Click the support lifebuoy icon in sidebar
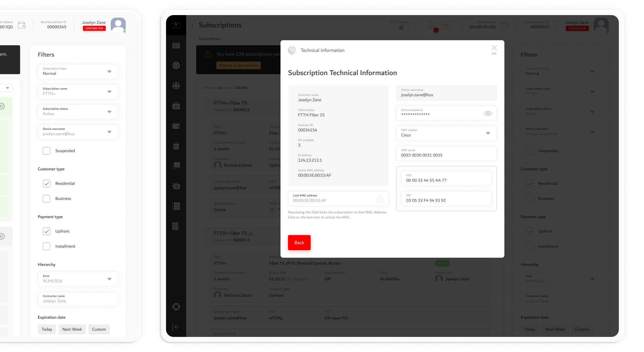 (176, 307)
